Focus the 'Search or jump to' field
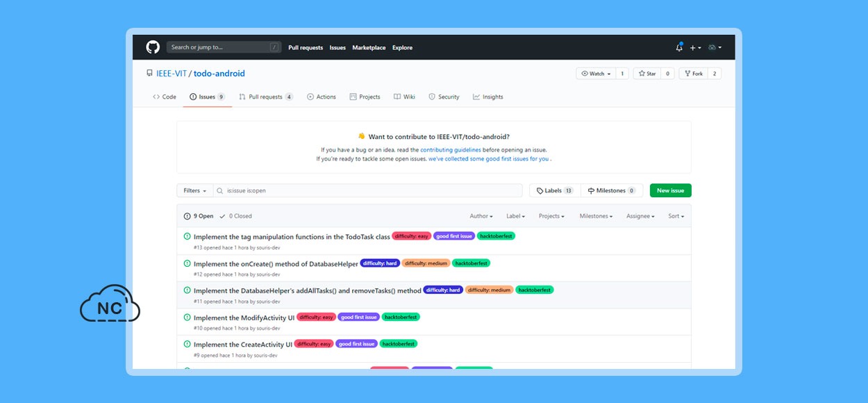 224,47
